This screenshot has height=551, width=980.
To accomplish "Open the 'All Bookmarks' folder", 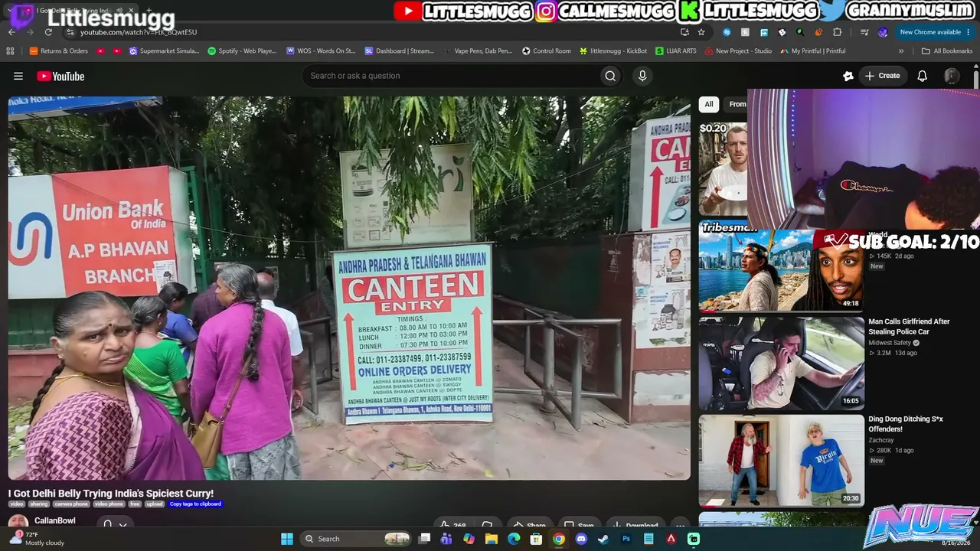I will click(x=947, y=51).
